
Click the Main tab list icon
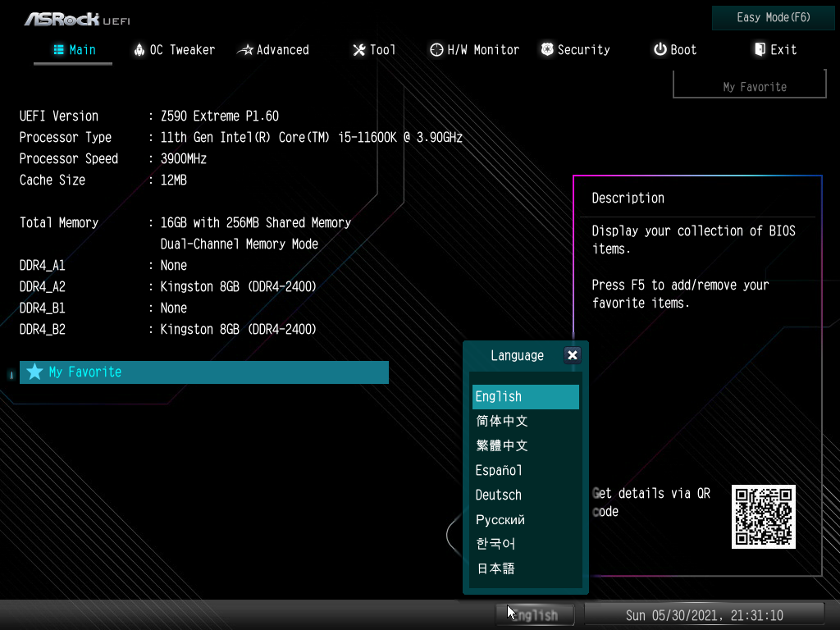(59, 50)
